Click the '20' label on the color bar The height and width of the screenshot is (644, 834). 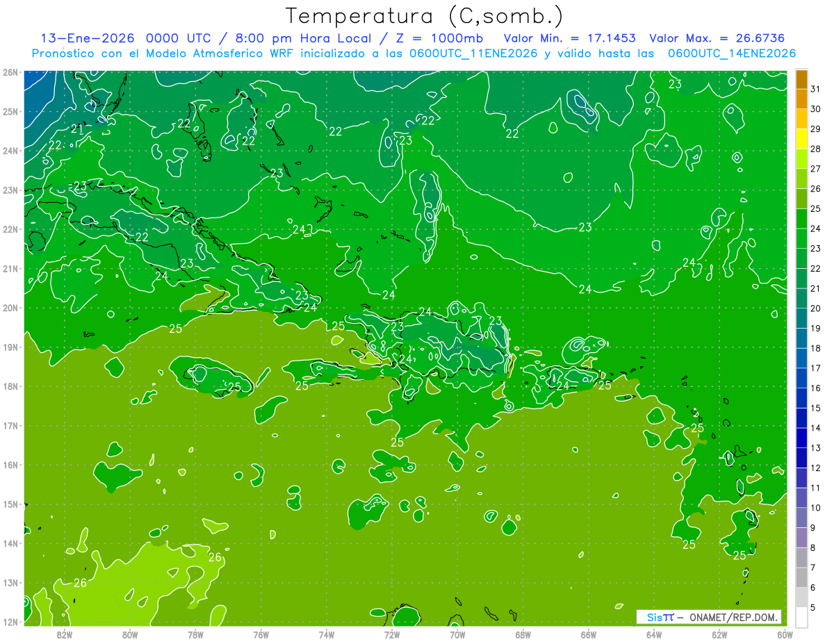815,308
